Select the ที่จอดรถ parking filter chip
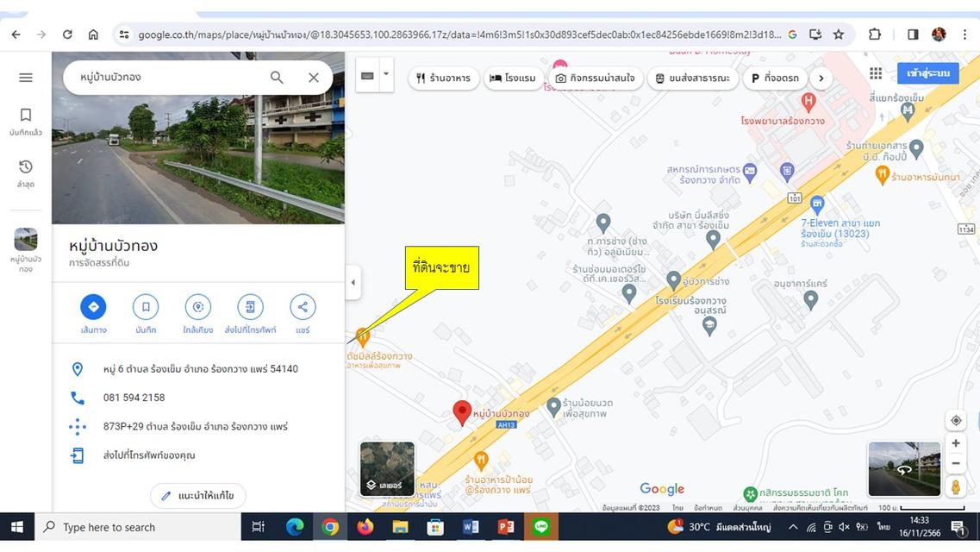980x552 pixels. pos(774,78)
